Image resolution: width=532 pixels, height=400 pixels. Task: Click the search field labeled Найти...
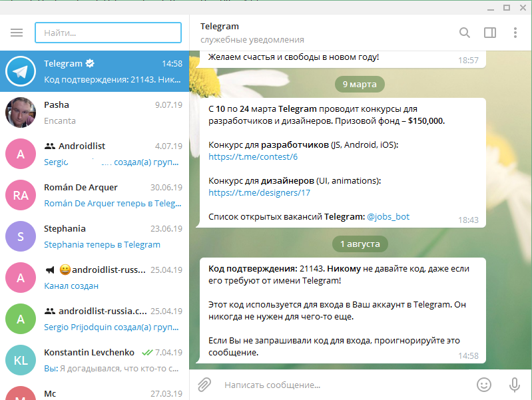pyautogui.click(x=109, y=33)
